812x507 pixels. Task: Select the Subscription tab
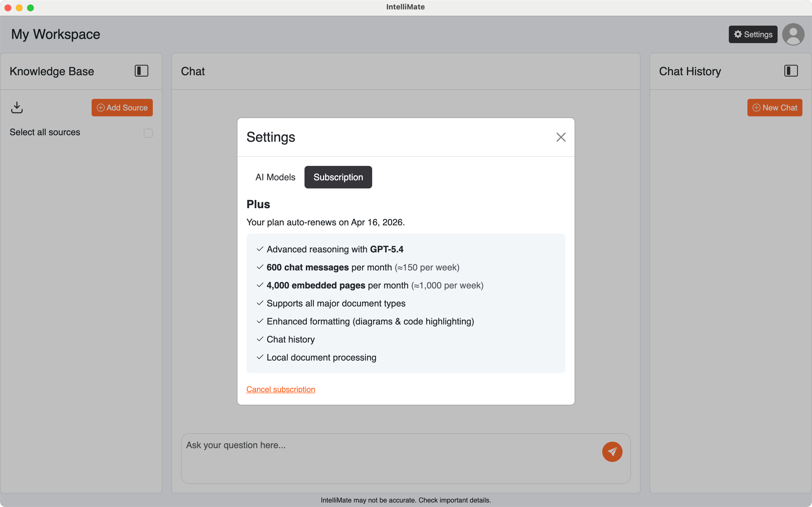pos(338,177)
